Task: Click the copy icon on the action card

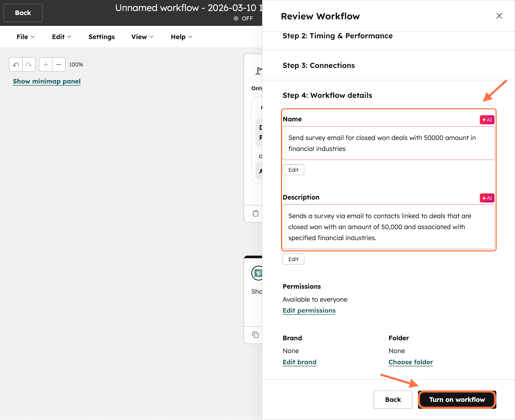Action: 256,335
